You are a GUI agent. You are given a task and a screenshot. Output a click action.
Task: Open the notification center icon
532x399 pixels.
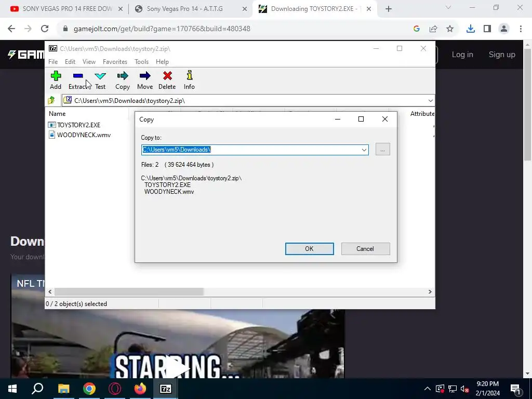click(516, 389)
